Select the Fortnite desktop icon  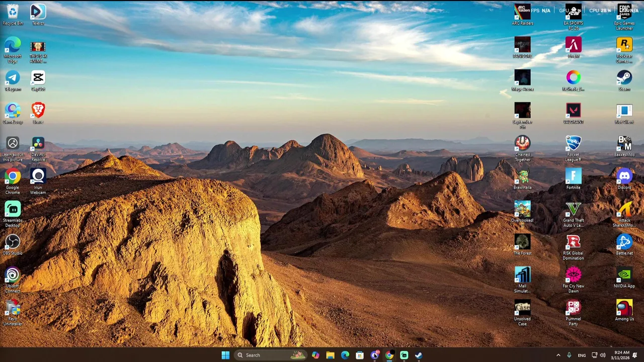point(573,179)
